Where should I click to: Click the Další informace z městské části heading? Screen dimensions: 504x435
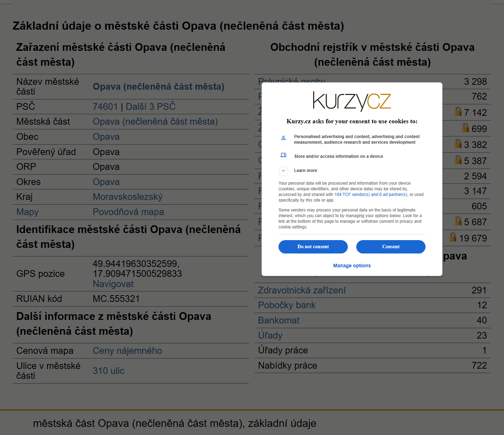pos(114,324)
